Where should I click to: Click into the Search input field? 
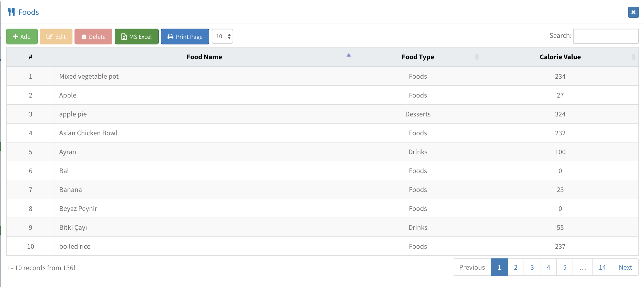pos(605,36)
